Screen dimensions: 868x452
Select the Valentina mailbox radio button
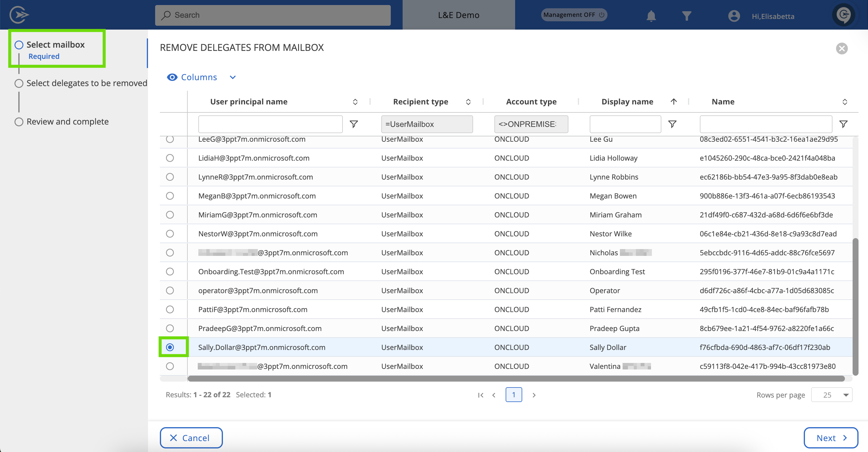tap(170, 366)
